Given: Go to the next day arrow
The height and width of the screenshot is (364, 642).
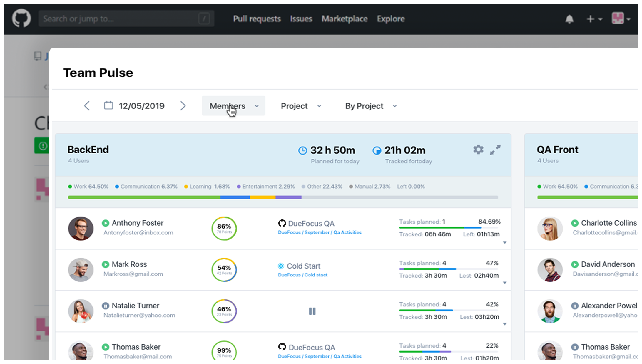Looking at the screenshot, I should coord(183,106).
